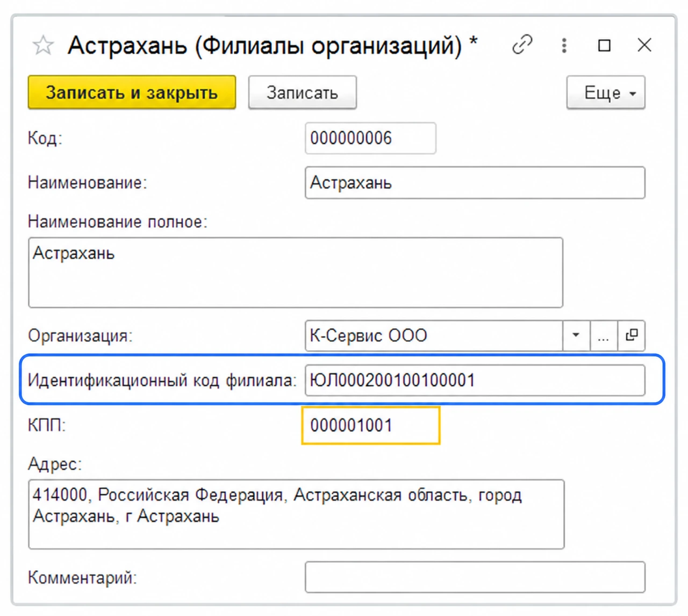Open the К-Сервис ООО organization card
The width and height of the screenshot is (688, 616).
click(x=632, y=336)
